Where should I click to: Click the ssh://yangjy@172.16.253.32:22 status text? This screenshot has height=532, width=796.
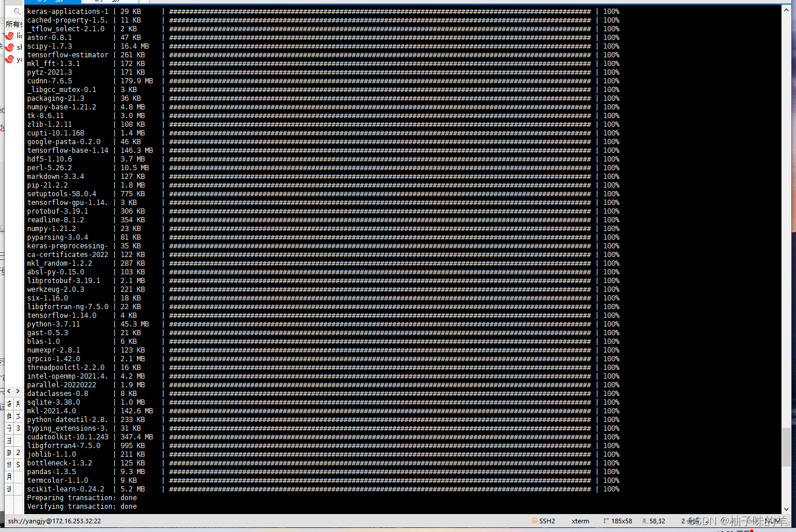(x=54, y=521)
